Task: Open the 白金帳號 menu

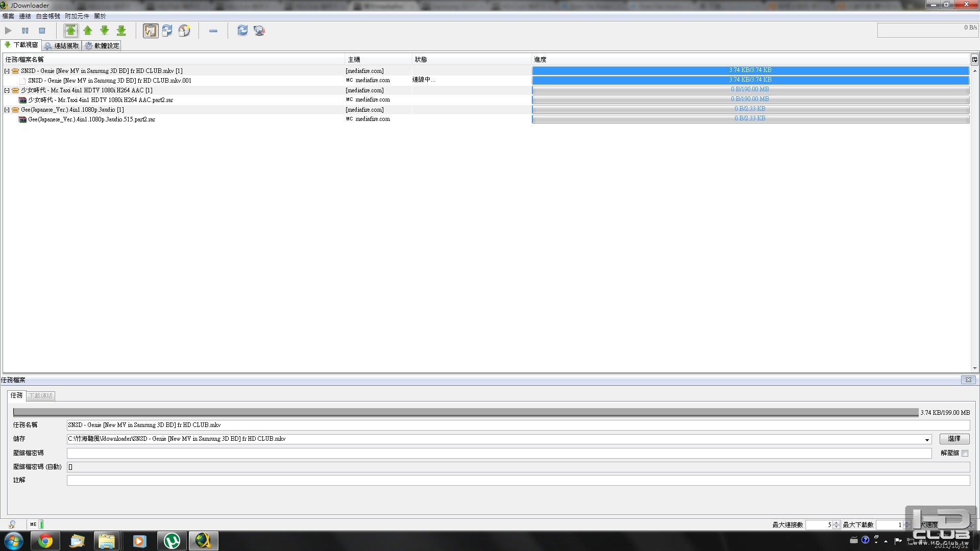Action: coord(48,16)
